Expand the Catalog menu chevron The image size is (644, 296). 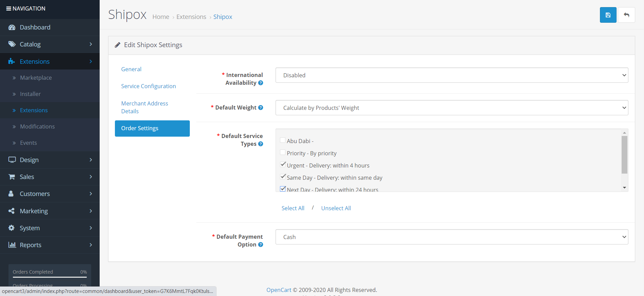(x=91, y=44)
